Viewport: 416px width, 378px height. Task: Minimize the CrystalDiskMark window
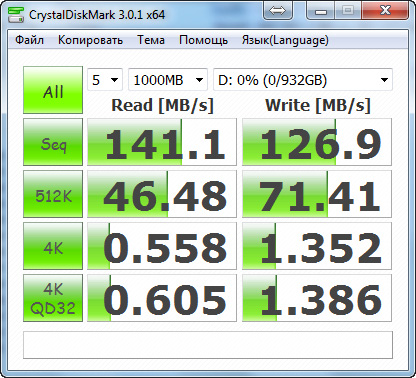[321, 11]
